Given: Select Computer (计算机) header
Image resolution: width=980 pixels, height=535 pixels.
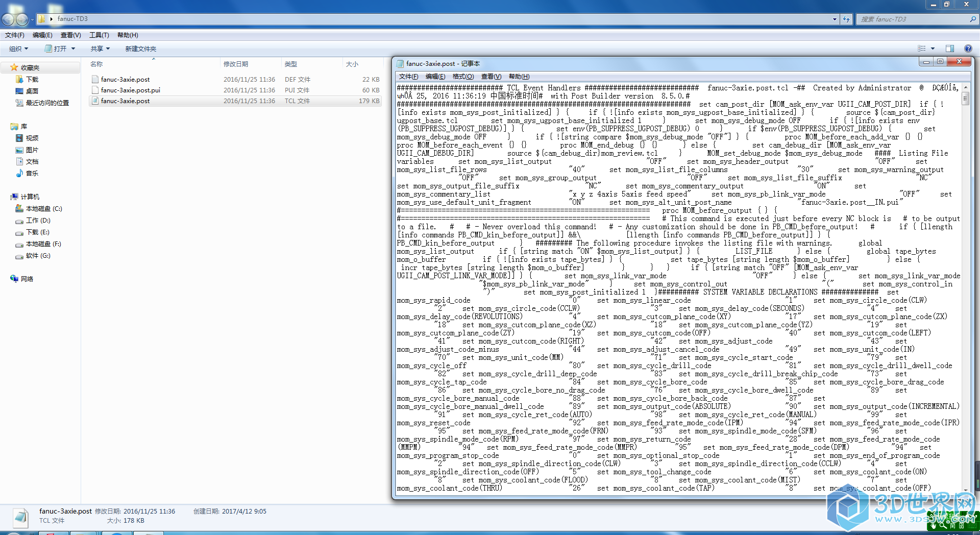Looking at the screenshot, I should (30, 197).
